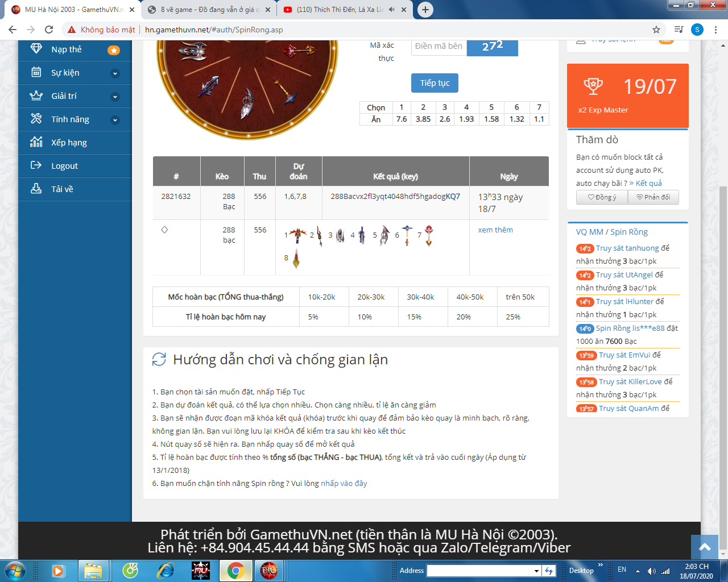Screen dimensions: 728x582
Task: Click the Sự kiện calendar icon
Action: [x=36, y=73]
